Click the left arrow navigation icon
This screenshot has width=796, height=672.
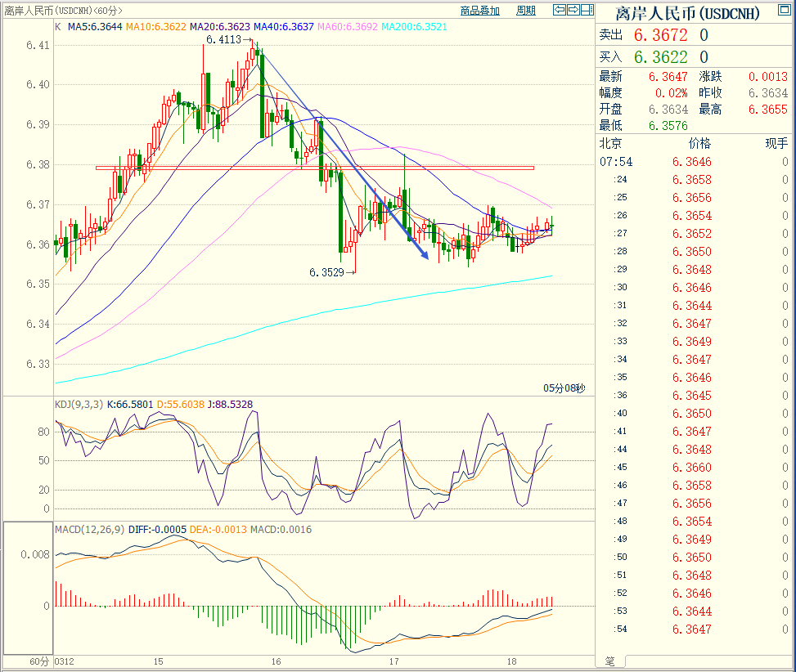560,10
